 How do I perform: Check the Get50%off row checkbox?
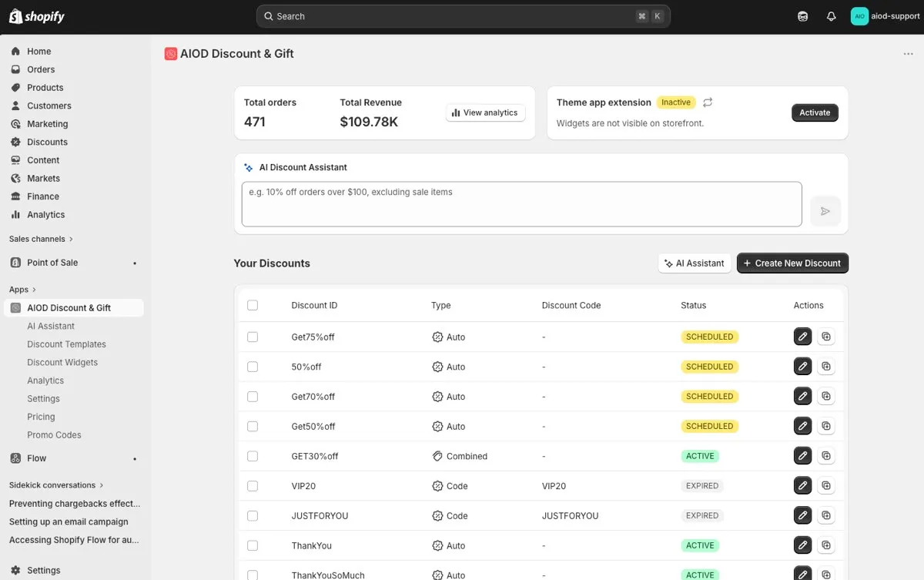click(253, 426)
